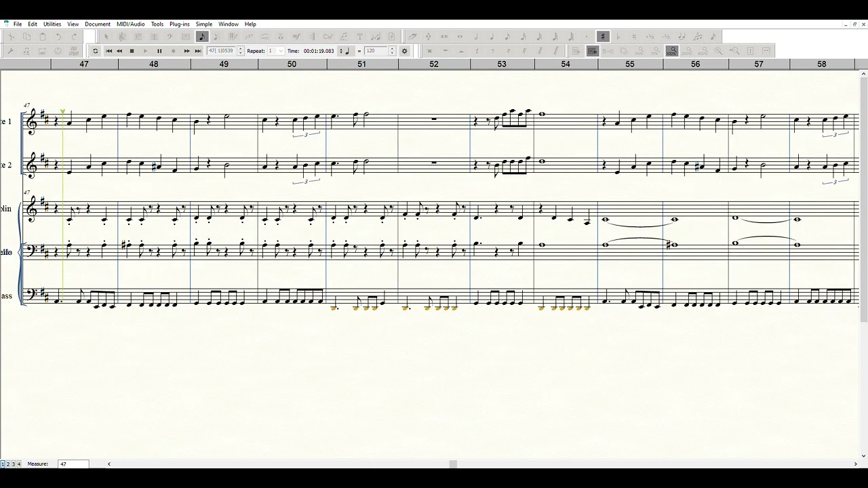Step the measure counter spinner
868x488 pixels.
coord(240,51)
